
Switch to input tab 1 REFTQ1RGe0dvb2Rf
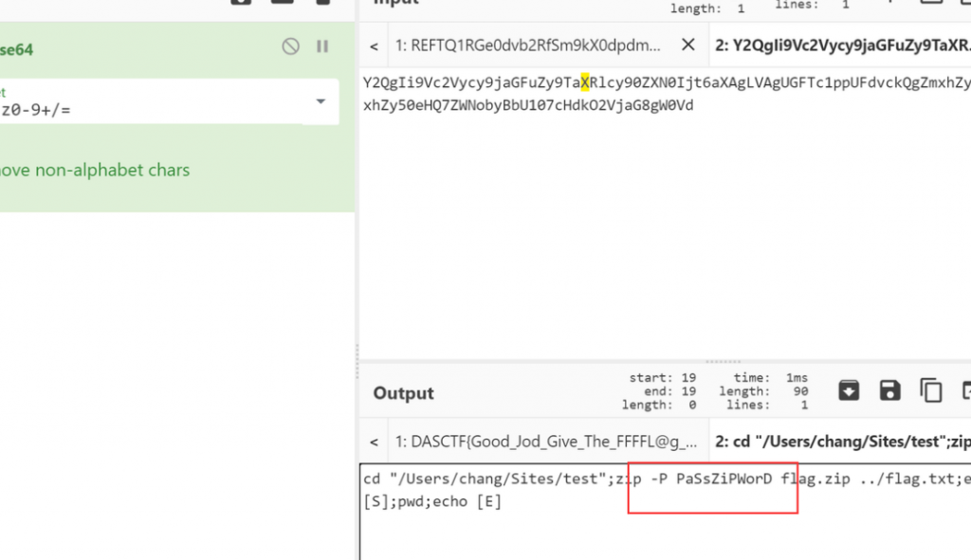pos(529,45)
